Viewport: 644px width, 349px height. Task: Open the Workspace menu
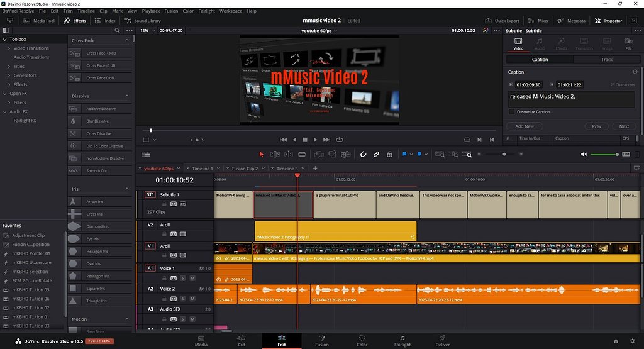(230, 11)
